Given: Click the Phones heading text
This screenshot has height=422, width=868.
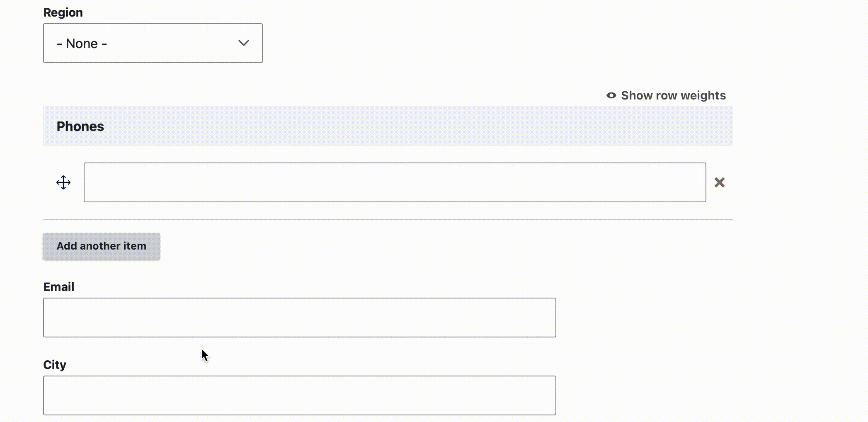Looking at the screenshot, I should (80, 126).
